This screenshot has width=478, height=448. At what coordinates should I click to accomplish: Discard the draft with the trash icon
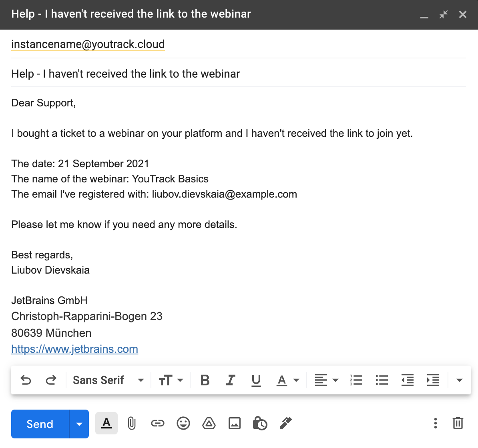[x=458, y=423]
